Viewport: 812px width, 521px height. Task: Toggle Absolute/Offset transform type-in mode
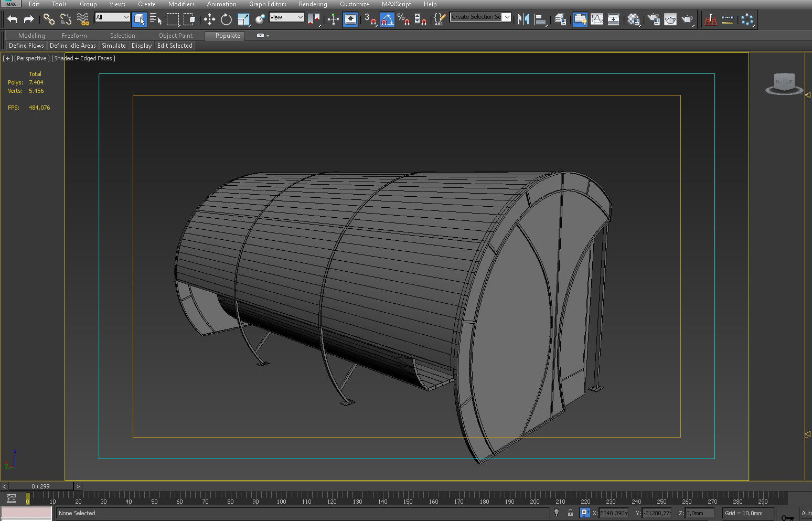585,513
